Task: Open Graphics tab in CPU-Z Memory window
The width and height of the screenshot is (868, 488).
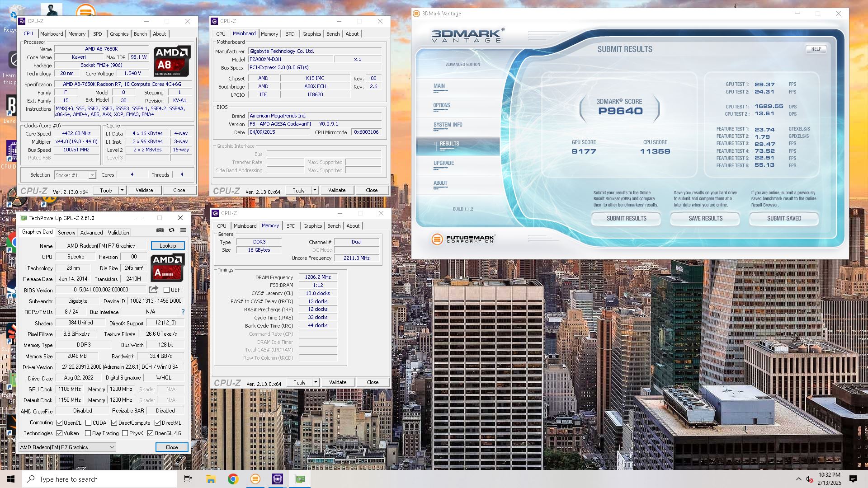Action: click(x=313, y=226)
